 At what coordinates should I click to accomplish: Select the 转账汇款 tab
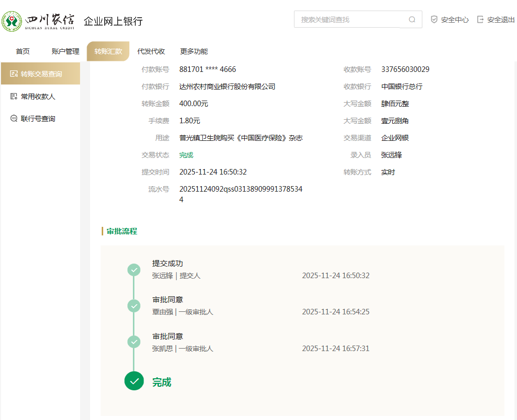pyautogui.click(x=108, y=51)
